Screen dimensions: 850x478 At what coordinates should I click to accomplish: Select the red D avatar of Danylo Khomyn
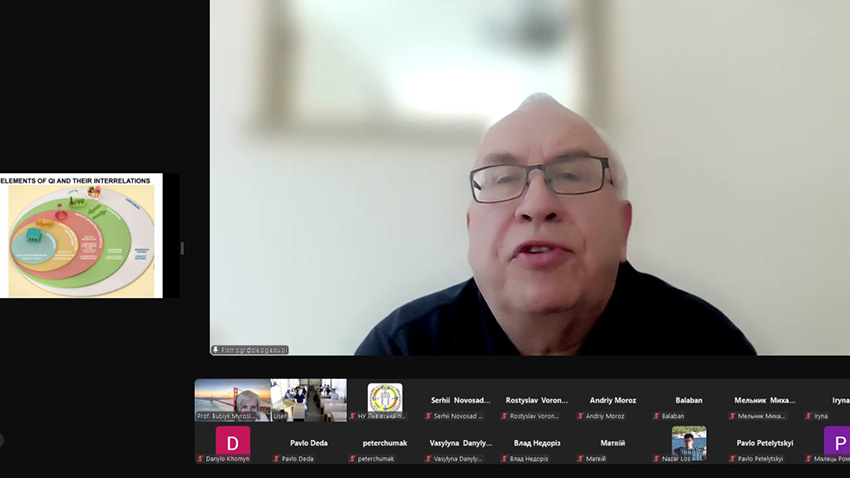pyautogui.click(x=232, y=441)
